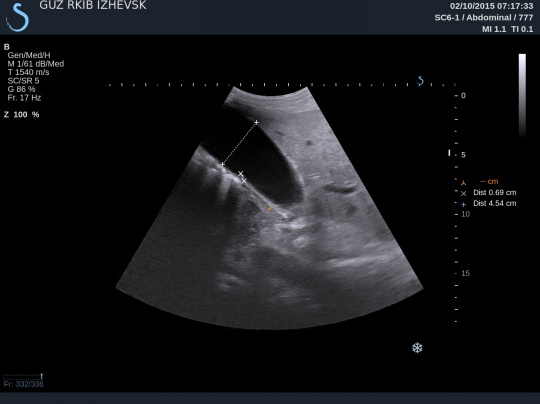540x404 pixels.
Task: Click the blue freeze snowflake icon
Action: tap(417, 348)
